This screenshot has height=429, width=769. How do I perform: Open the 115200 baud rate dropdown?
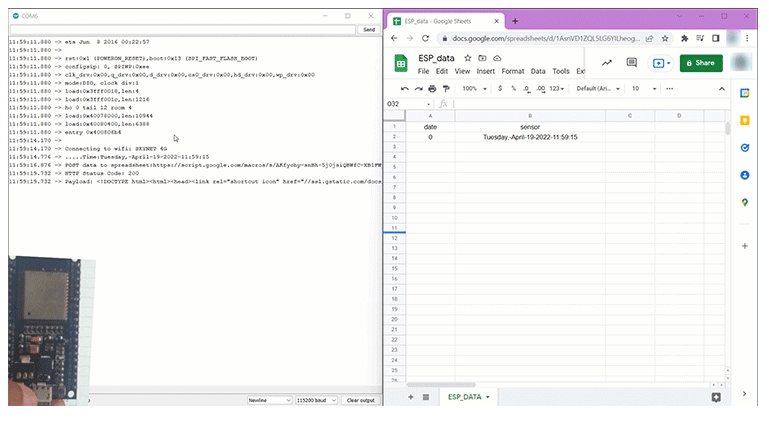tap(316, 400)
